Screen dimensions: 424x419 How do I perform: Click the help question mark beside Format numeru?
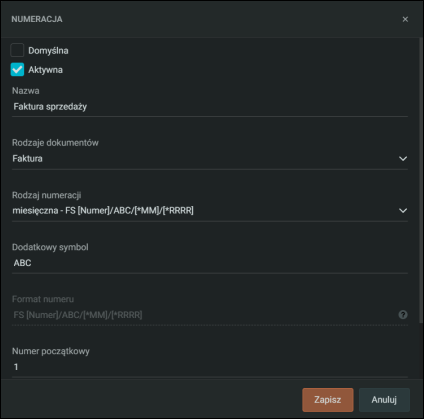coord(403,315)
